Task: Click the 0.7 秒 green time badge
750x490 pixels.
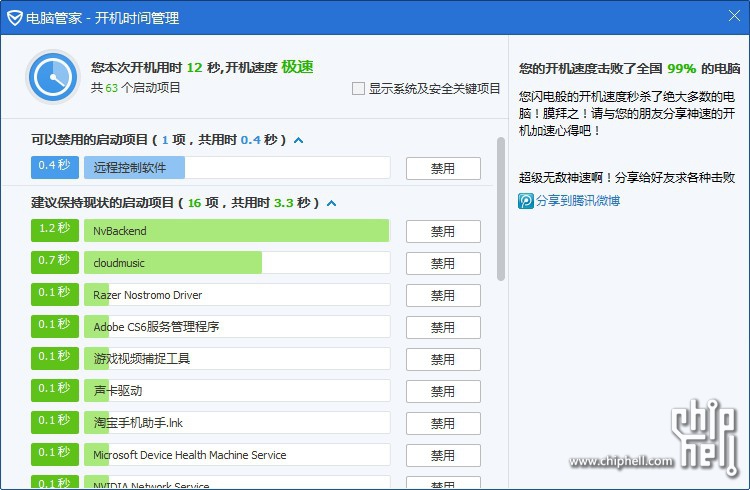Action: point(55,262)
